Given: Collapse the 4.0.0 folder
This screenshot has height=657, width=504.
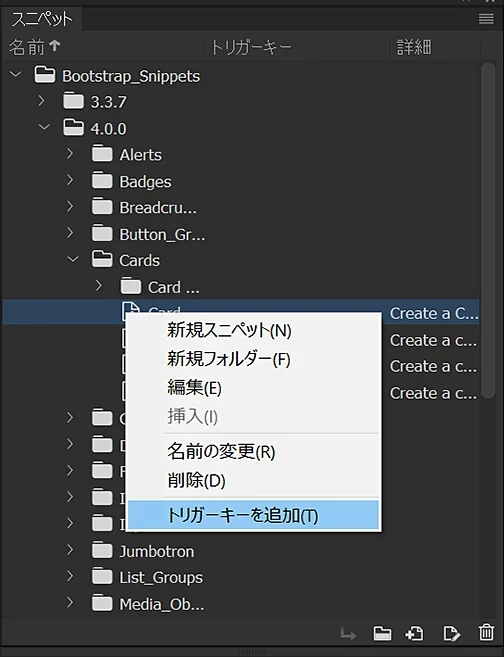Looking at the screenshot, I should point(44,127).
